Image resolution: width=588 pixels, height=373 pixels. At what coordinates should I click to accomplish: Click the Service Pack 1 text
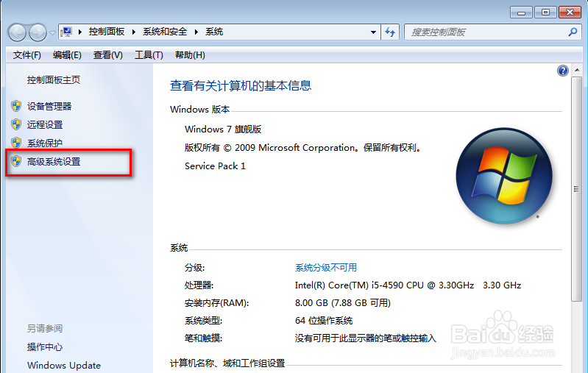(215, 166)
